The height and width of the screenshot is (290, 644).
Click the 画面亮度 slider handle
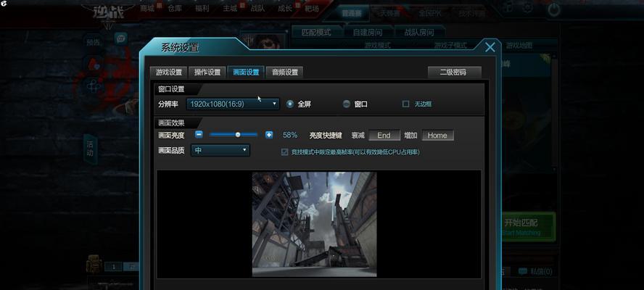(x=238, y=134)
